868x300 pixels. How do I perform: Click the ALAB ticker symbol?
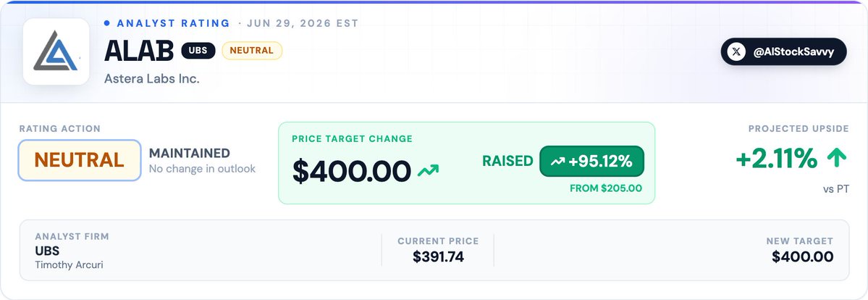[x=139, y=51]
